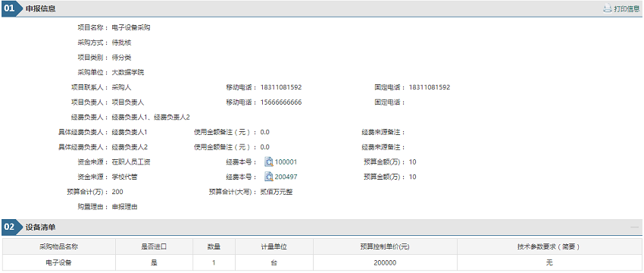Viewport: 644px width, 273px height.
Task: Click the 02 设备清单 section header
Action: pos(322,227)
